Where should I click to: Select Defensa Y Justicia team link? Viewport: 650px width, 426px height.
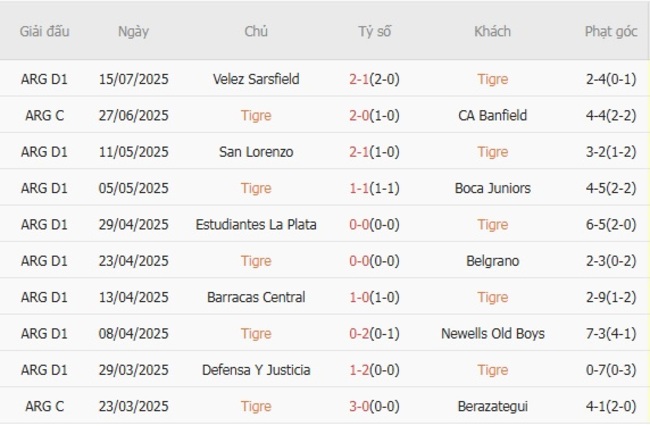256,370
